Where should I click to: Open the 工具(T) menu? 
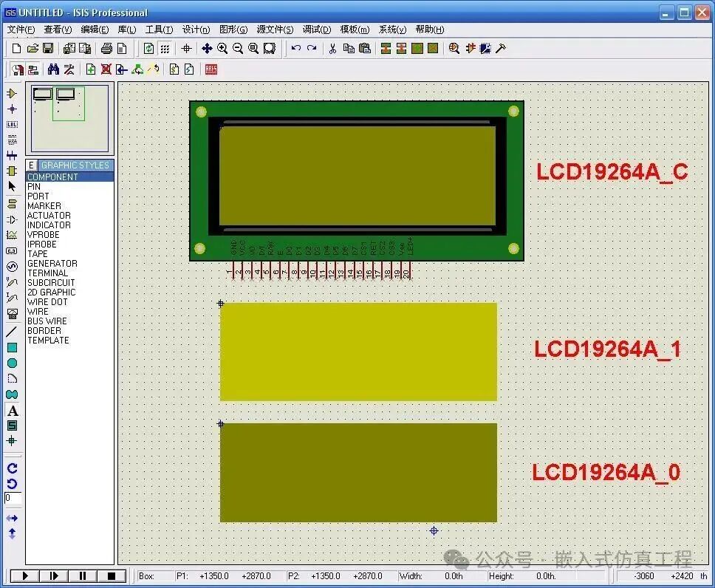[159, 30]
